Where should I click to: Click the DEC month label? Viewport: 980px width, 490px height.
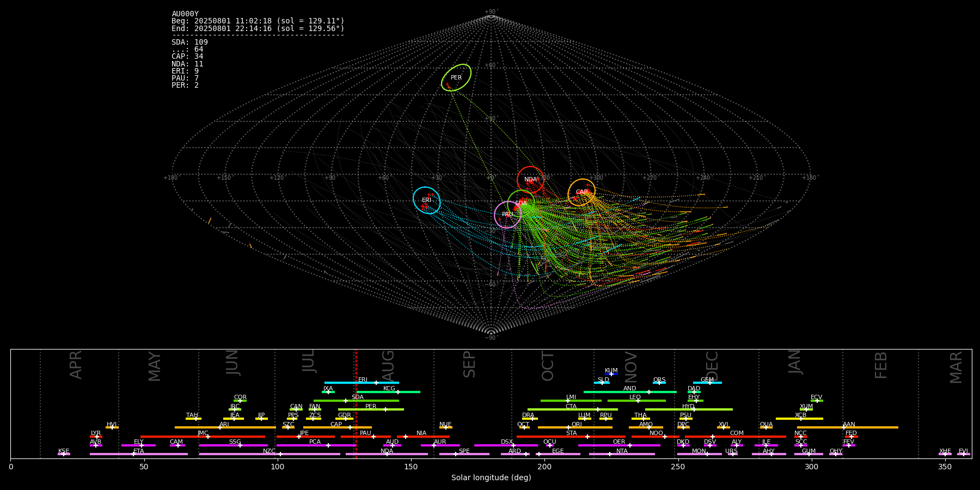coord(712,366)
